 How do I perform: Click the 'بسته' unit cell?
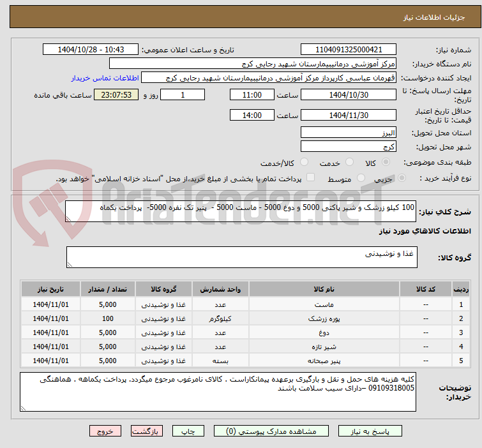click(x=220, y=361)
